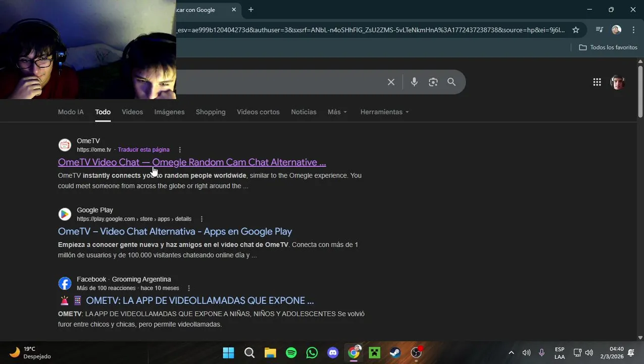644x364 pixels.
Task: Open the Todos los favoritos folder
Action: coord(608,47)
